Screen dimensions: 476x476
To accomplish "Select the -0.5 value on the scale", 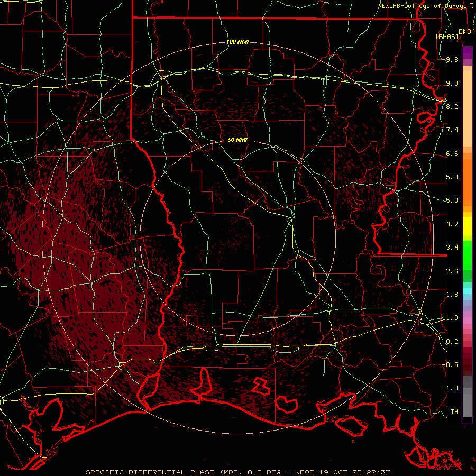I will 450,365.
